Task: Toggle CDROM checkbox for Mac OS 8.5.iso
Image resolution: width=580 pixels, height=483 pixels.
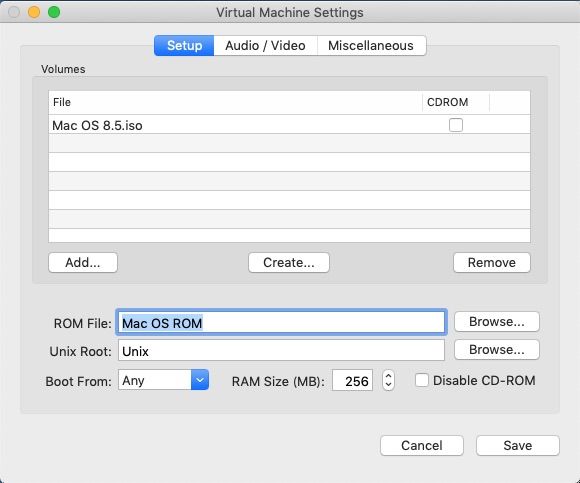Action: pyautogui.click(x=456, y=125)
